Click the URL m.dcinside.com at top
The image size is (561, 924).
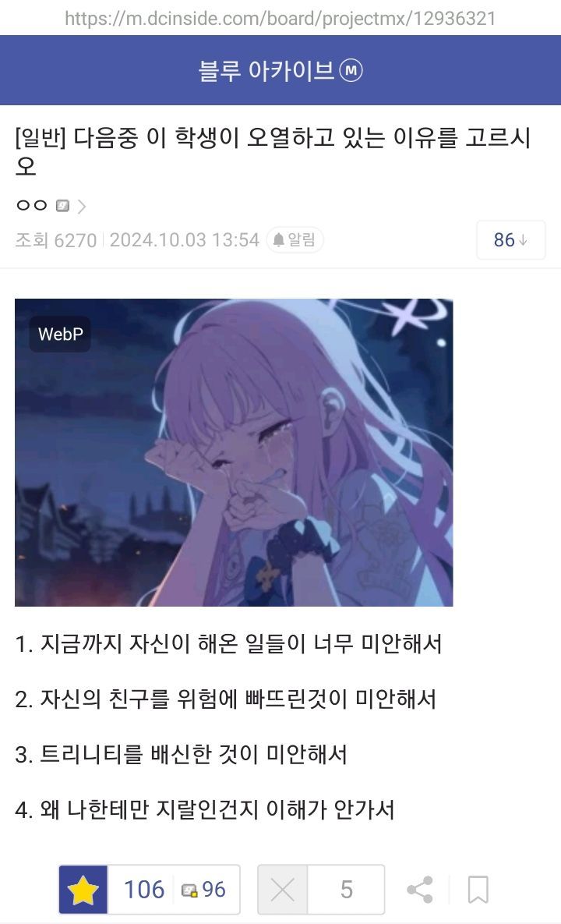[x=280, y=19]
